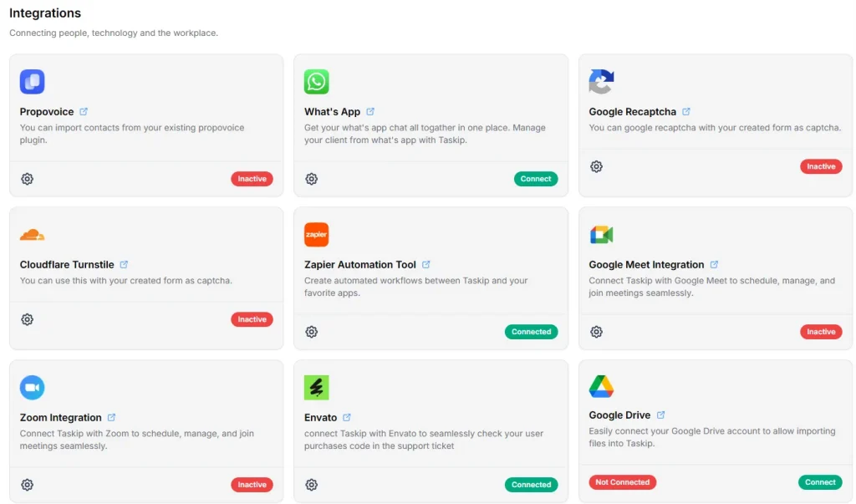Toggle Inactive status on Google Meet Integration
The height and width of the screenshot is (504, 856).
[x=820, y=332]
